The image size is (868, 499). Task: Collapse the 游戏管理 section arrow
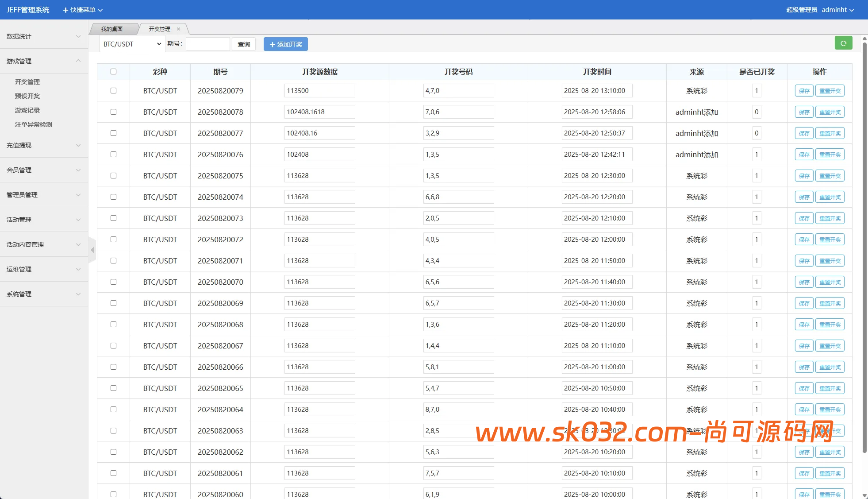click(78, 61)
